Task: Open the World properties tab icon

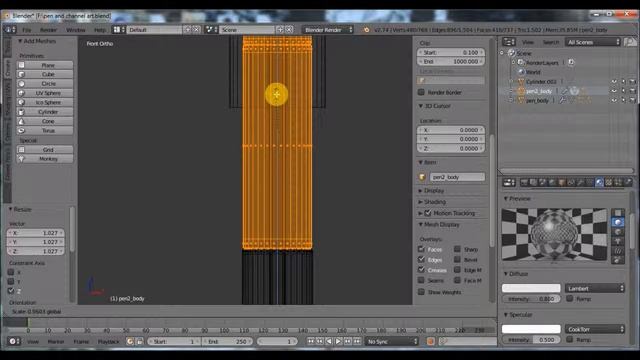Action: point(552,182)
